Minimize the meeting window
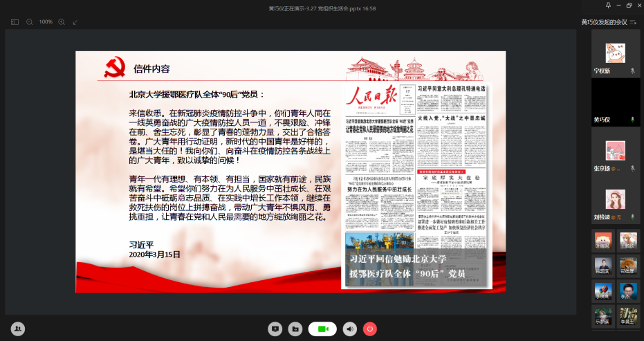The width and height of the screenshot is (644, 341). 619,6
